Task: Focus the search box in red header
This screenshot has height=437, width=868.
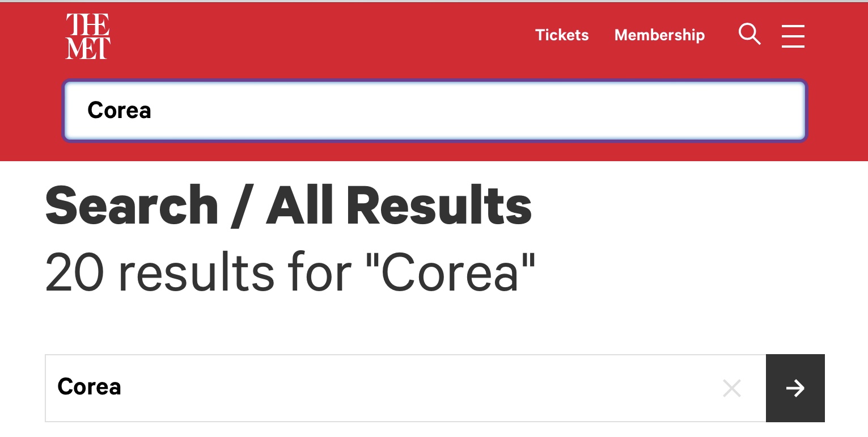Action: [434, 111]
